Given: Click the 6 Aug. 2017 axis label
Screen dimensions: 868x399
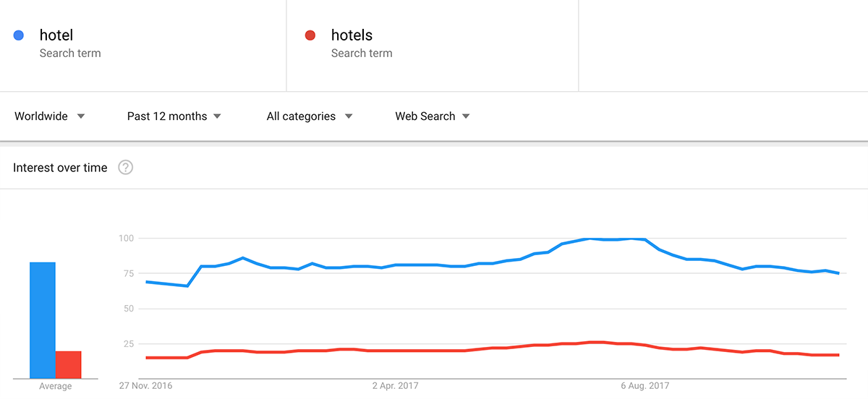Looking at the screenshot, I should click(644, 386).
